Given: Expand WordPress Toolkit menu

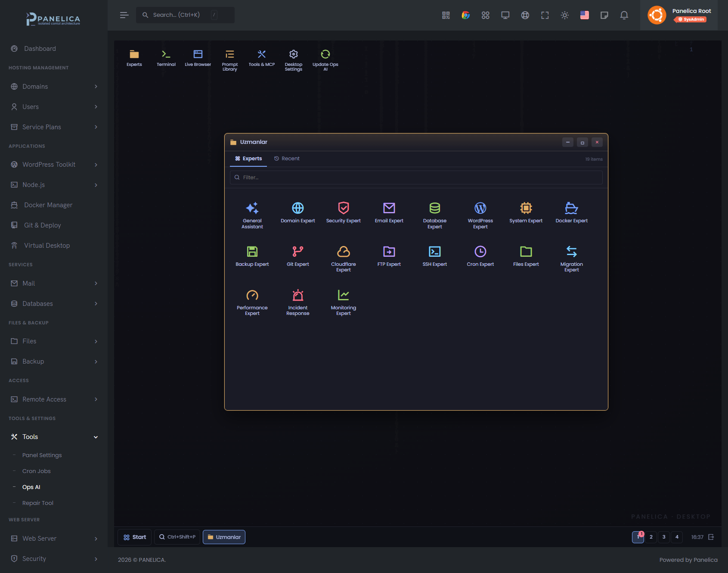Looking at the screenshot, I should point(54,165).
